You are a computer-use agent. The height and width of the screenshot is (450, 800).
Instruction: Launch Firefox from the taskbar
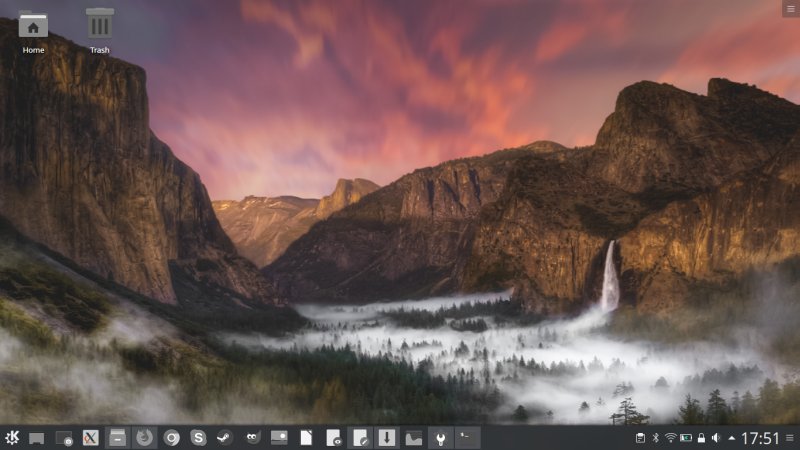point(145,437)
